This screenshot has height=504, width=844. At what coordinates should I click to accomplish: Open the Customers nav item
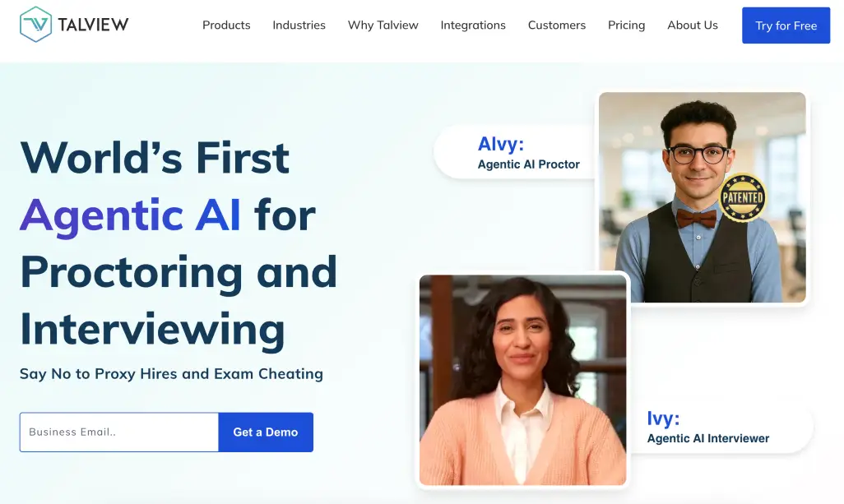557,25
